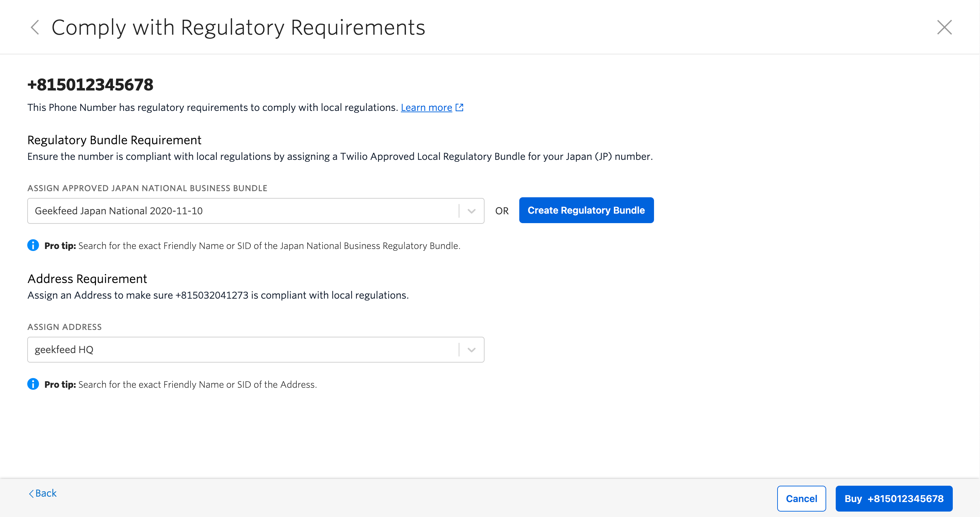This screenshot has width=980, height=517.
Task: Select the +815012345678 phone number heading
Action: point(90,84)
